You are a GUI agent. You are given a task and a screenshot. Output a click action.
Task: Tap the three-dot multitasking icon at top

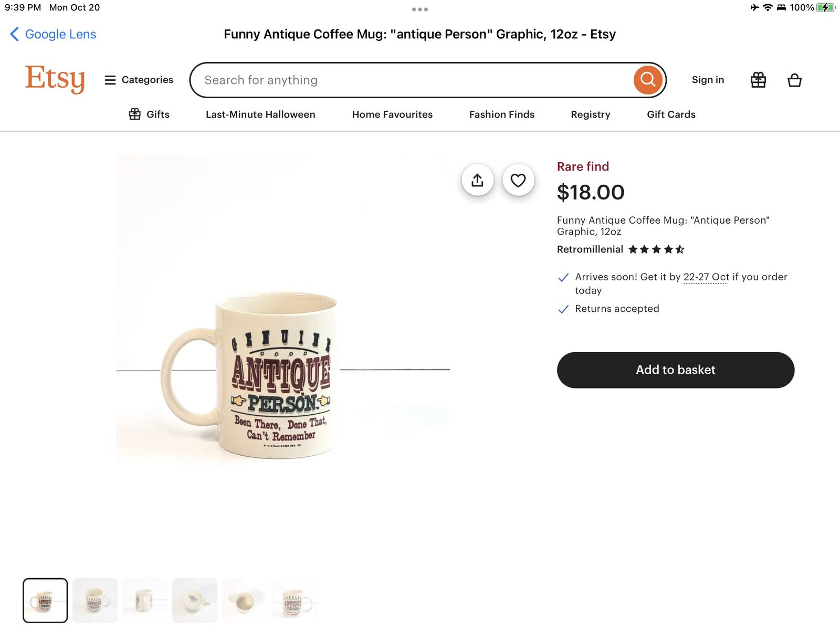[x=419, y=9]
